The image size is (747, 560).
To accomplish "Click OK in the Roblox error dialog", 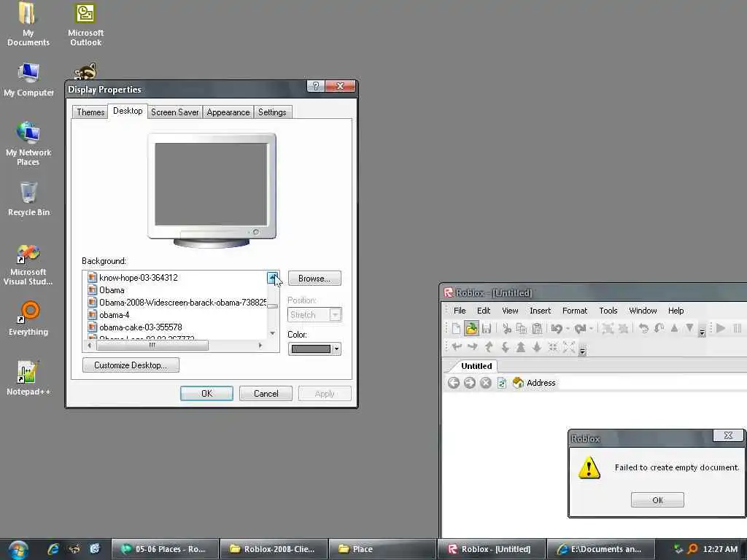I will pos(657,500).
